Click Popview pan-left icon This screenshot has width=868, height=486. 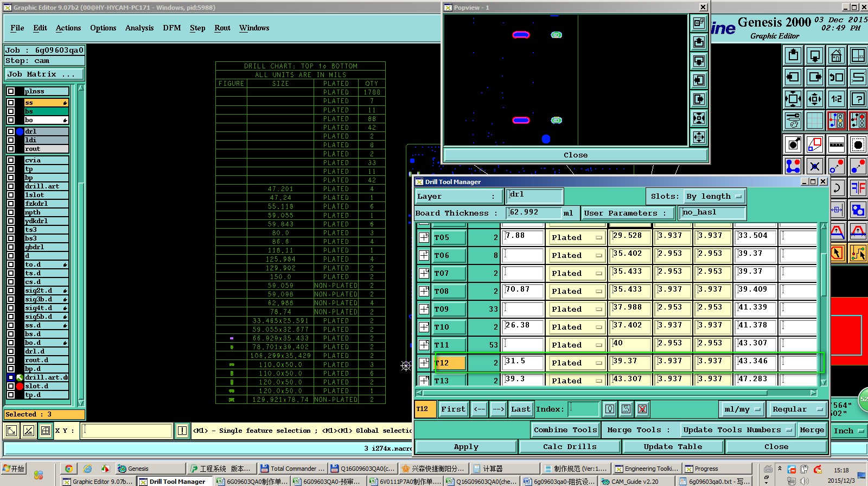click(699, 80)
